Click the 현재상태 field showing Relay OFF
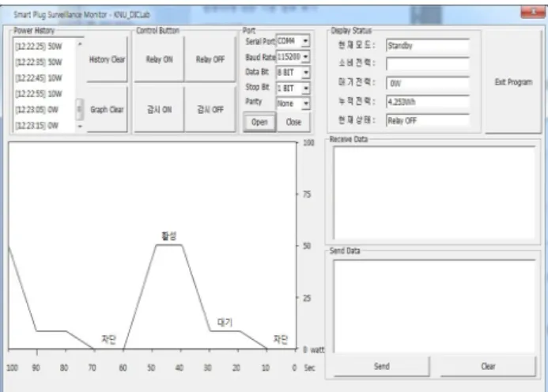Screen dimensions: 548x392 (428, 121)
